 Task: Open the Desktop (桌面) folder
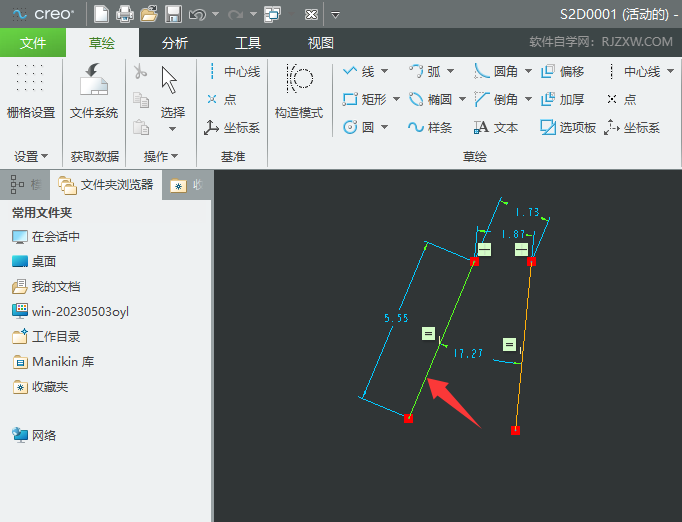tap(34, 261)
